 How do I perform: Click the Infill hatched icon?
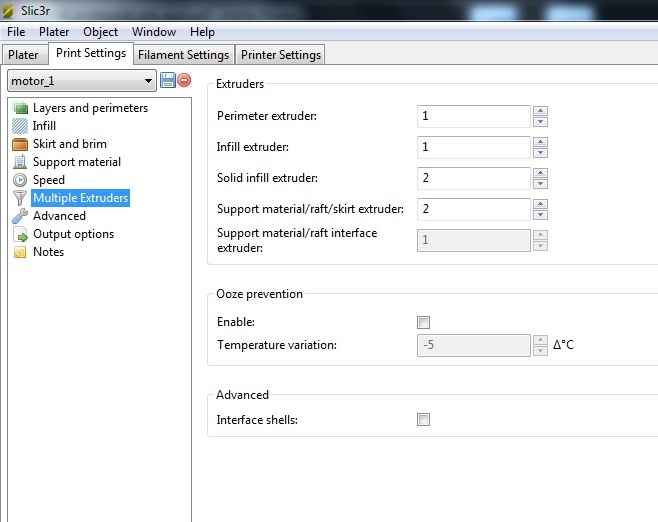tap(20, 126)
